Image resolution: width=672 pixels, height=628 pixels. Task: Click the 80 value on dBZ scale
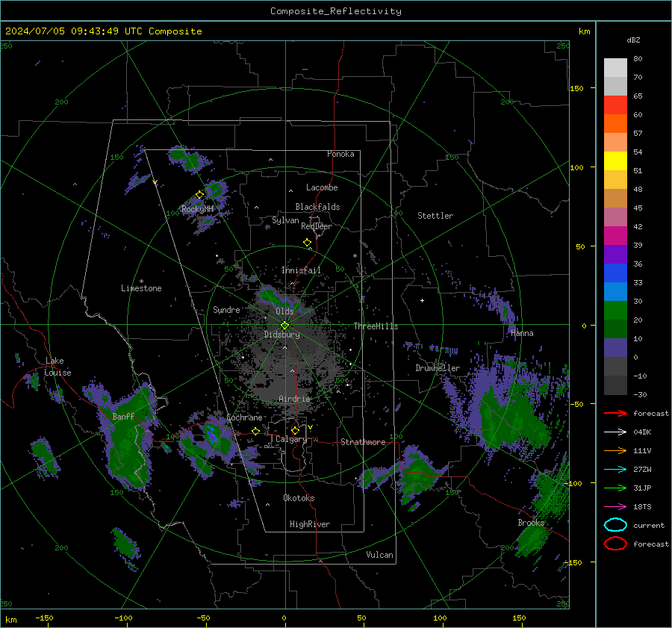pyautogui.click(x=638, y=59)
